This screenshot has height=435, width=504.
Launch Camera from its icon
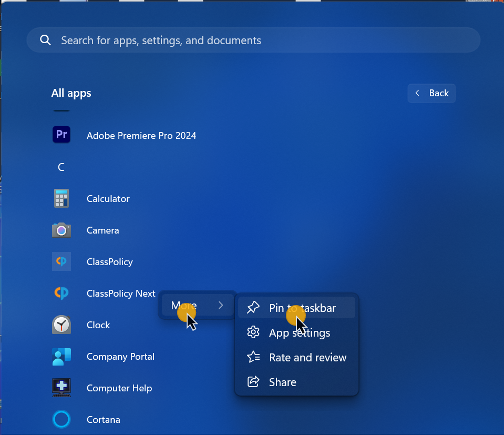(x=61, y=230)
